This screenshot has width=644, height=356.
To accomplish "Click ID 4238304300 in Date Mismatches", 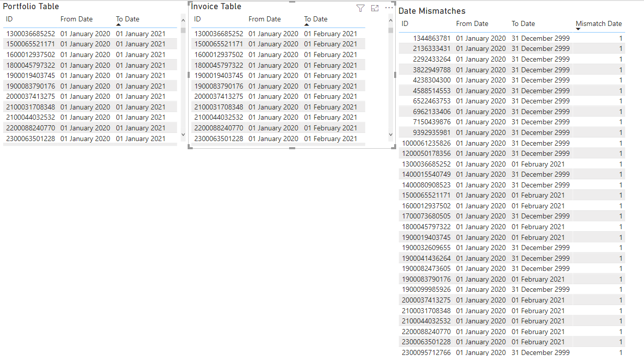I will tap(432, 80).
